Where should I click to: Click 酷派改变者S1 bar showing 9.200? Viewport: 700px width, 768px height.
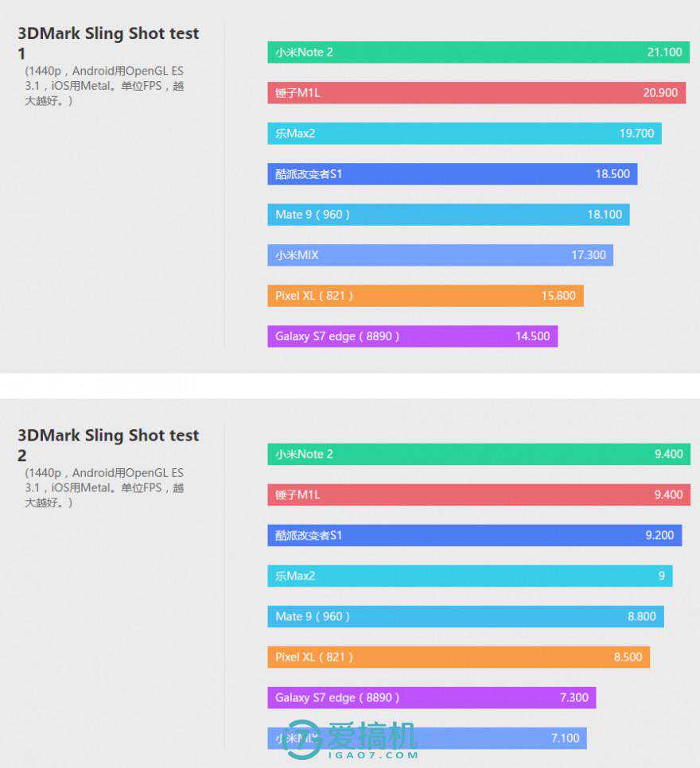tap(474, 535)
